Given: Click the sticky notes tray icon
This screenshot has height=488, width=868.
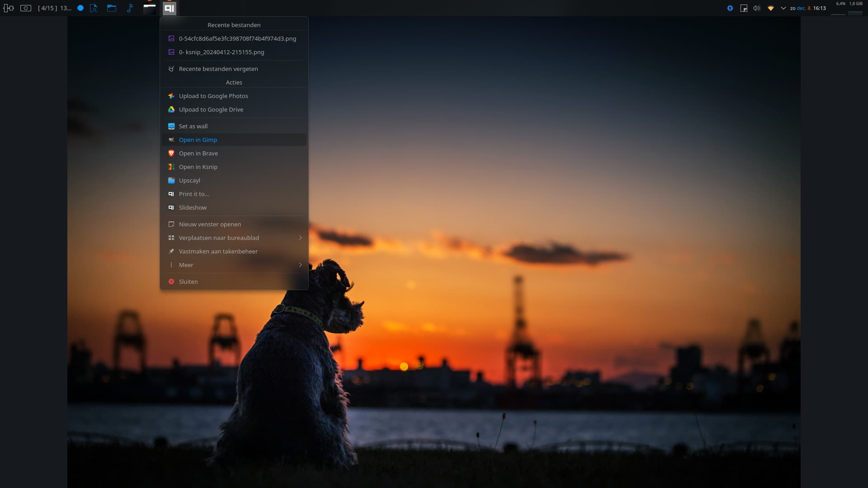Looking at the screenshot, I should 744,8.
